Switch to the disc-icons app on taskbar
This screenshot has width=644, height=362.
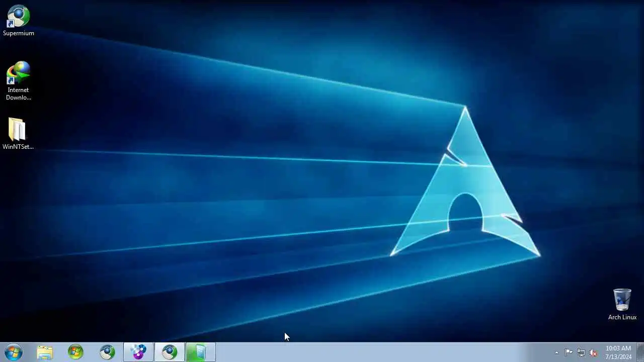138,352
